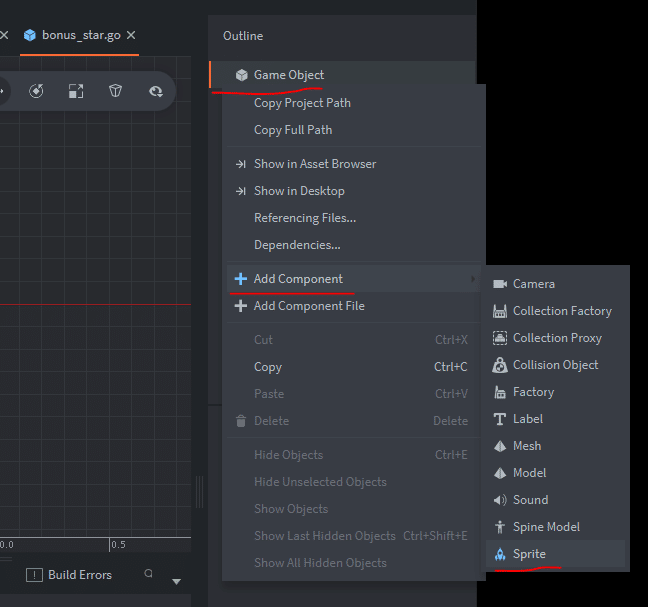Click the Sound speaker icon
The width and height of the screenshot is (648, 607).
pos(500,500)
